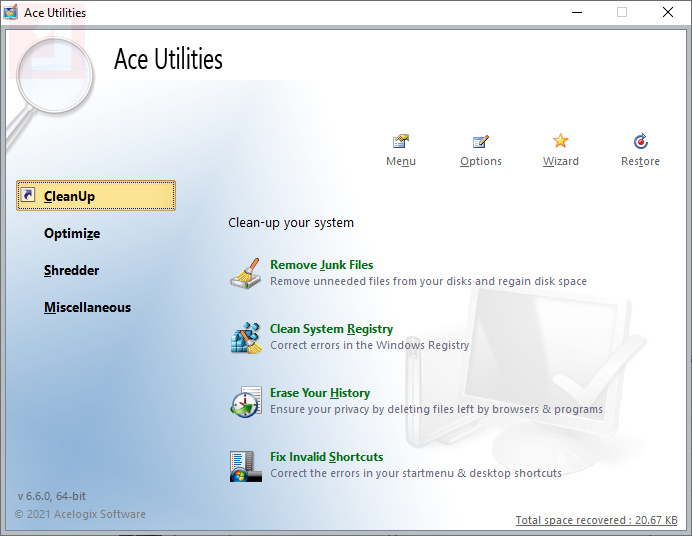
Task: Open the Menu toolbar icon
Action: tap(401, 142)
